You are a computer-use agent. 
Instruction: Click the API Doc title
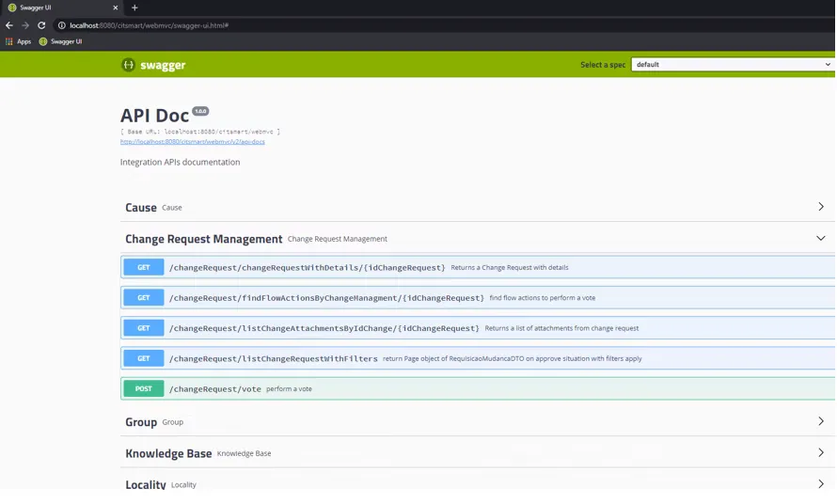click(155, 116)
